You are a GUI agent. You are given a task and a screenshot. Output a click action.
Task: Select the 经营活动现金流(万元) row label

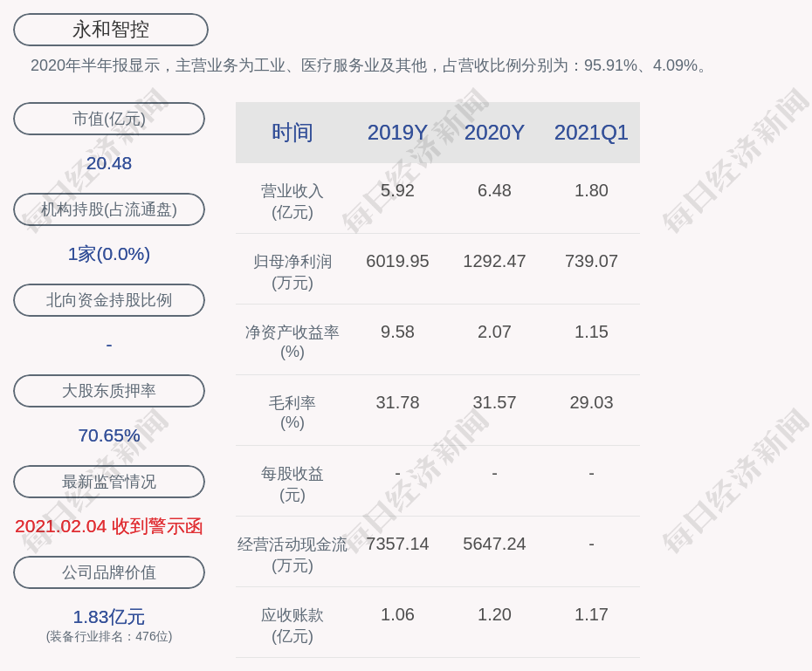point(292,555)
